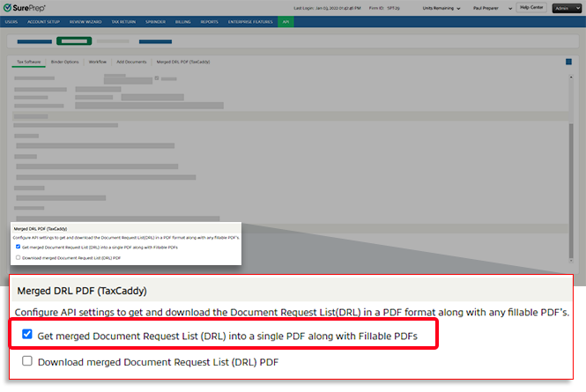This screenshot has width=586, height=392.
Task: Open the Units Remaining dropdown
Action: pos(441,8)
